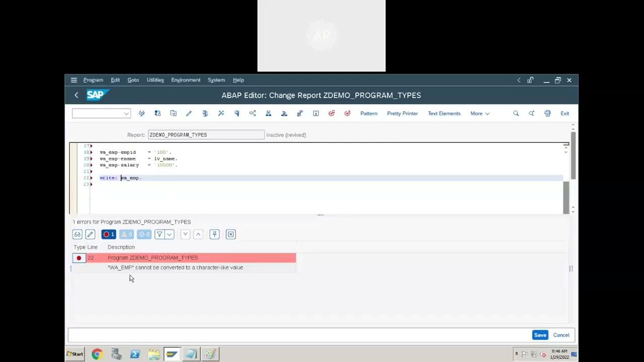Screen dimensions: 644x362
Task: Expand the command field dropdown
Action: coord(126,114)
